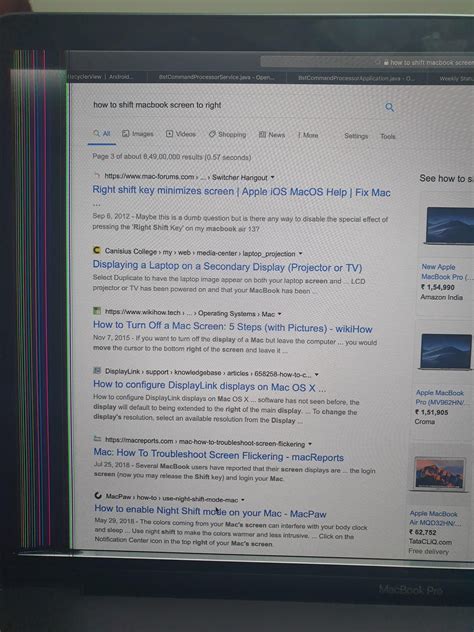The width and height of the screenshot is (474, 632).
Task: Click the DisplayLink site favicon
Action: pos(97,370)
